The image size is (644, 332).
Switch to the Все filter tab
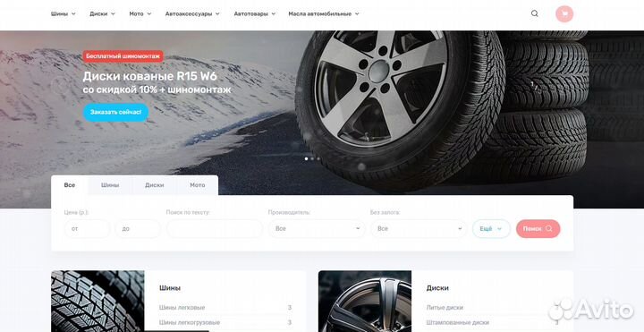click(x=70, y=185)
